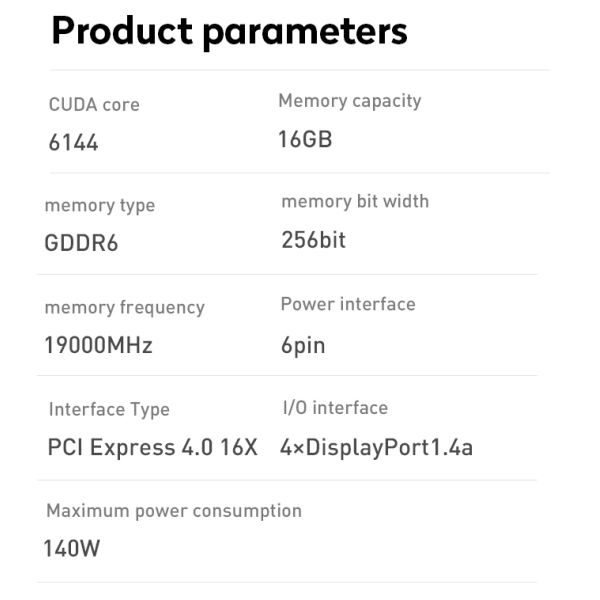Viewport: 600px width, 600px height.
Task: Click the 6144 CUDA core value
Action: pos(74,143)
